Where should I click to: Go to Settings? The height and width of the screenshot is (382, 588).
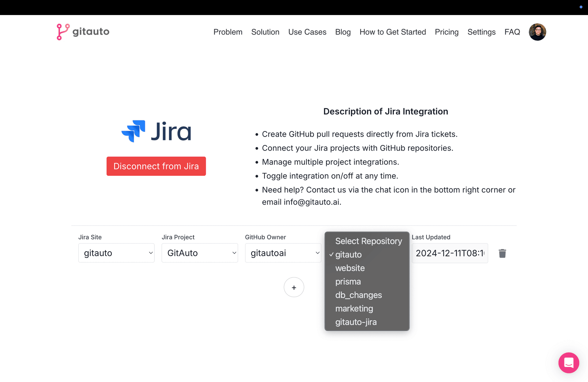(481, 32)
